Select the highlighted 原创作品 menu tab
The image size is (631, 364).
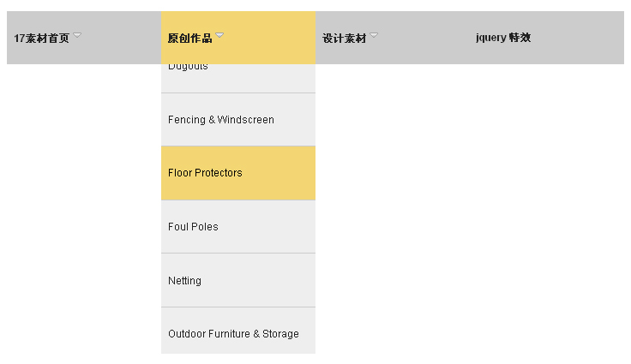[190, 38]
